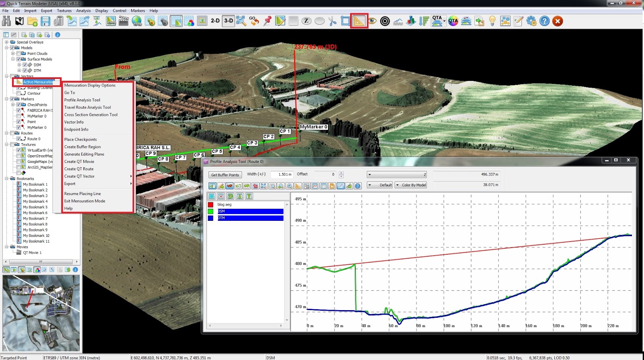Click help icon atop layer tree panel
Screen dimensions: 644x360
pyautogui.click(x=58, y=35)
